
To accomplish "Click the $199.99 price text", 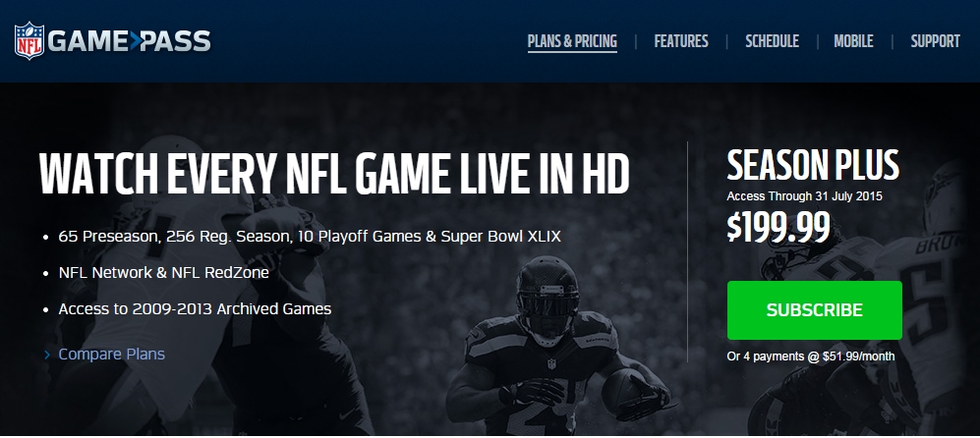I will click(778, 226).
